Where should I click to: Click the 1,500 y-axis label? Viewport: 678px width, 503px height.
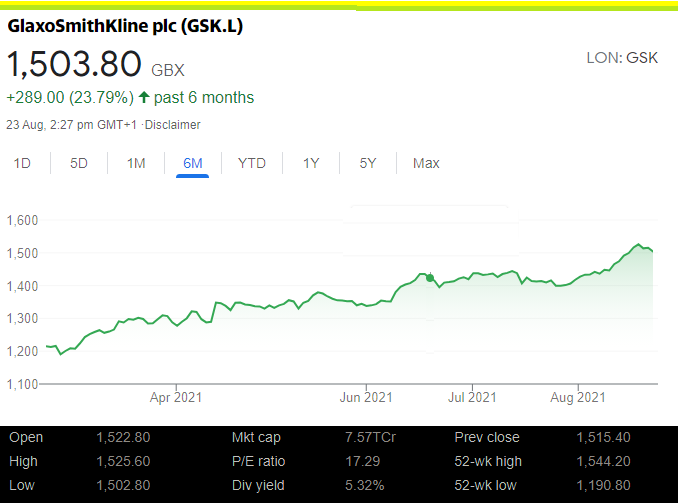[22, 253]
